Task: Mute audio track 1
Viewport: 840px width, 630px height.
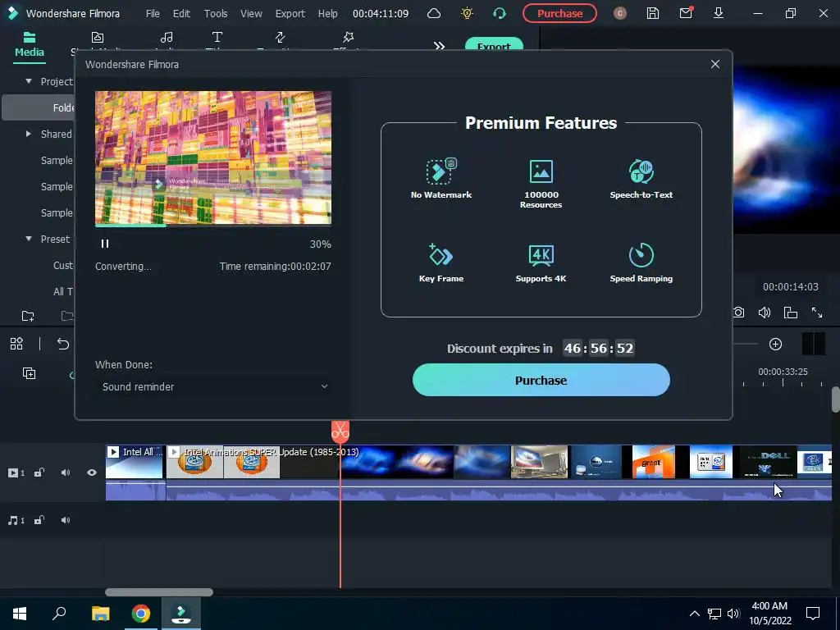Action: (66, 520)
